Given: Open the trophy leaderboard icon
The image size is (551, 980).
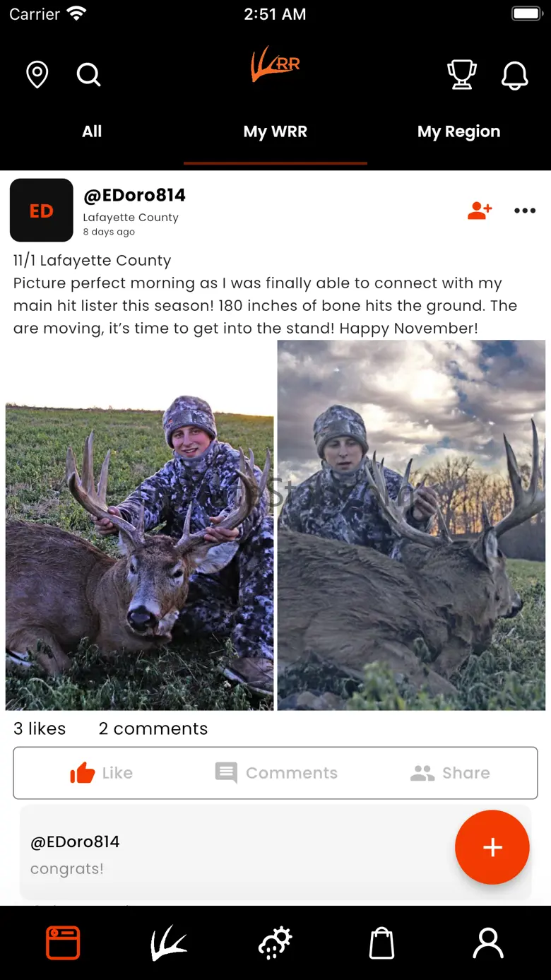Looking at the screenshot, I should tap(462, 74).
